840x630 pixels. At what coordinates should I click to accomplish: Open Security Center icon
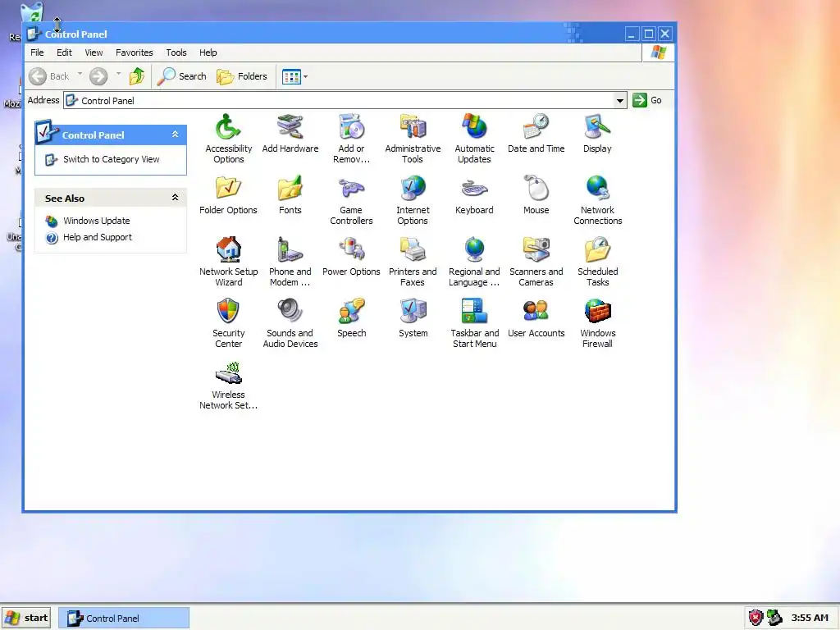click(228, 323)
